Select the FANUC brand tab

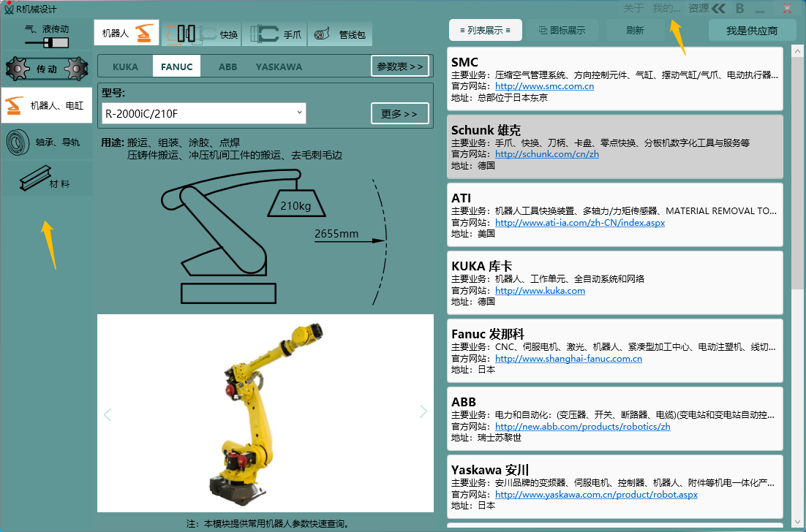(x=176, y=66)
